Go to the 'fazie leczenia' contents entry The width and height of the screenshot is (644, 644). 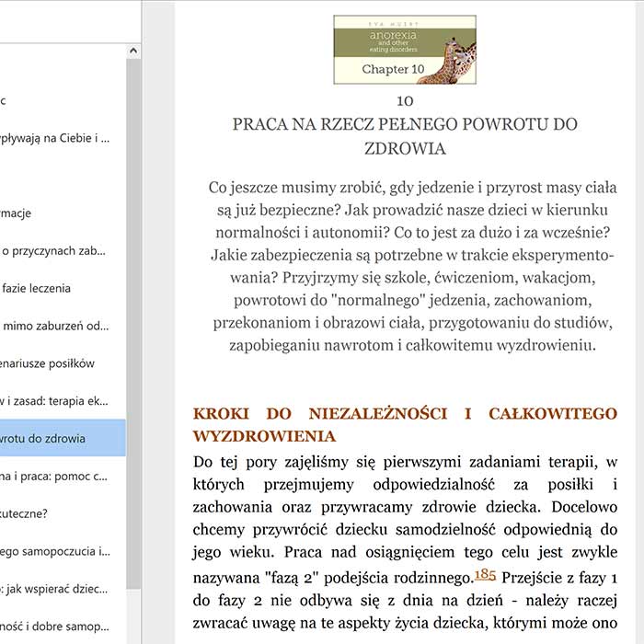pos(37,288)
